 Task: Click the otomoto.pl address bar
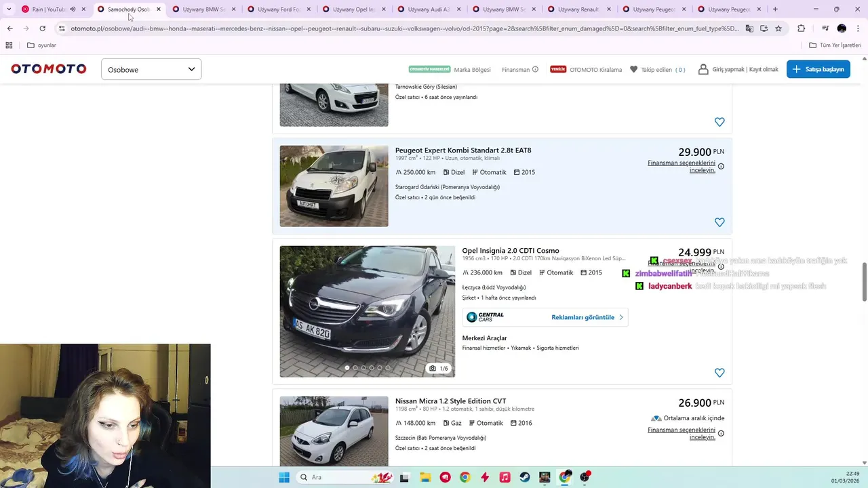point(405,28)
